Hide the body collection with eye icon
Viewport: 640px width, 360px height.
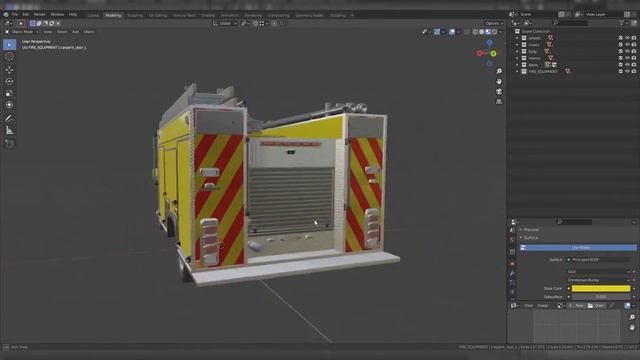click(627, 51)
